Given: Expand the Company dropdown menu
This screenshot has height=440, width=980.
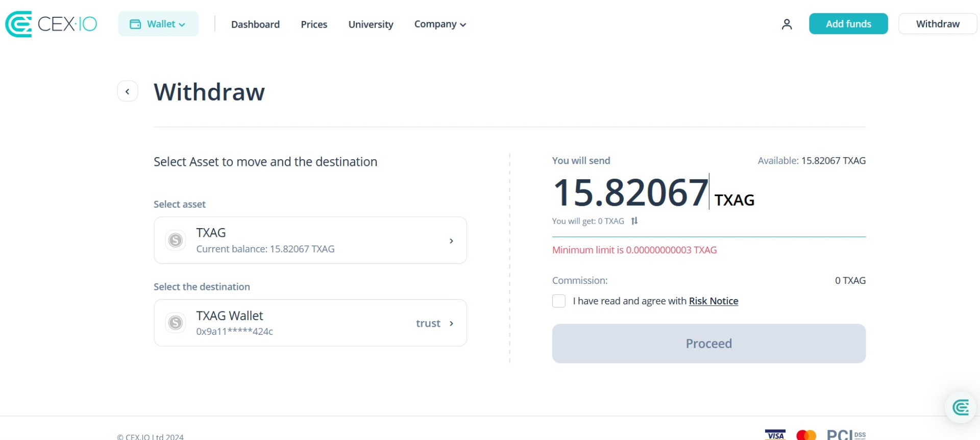Looking at the screenshot, I should coord(440,24).
